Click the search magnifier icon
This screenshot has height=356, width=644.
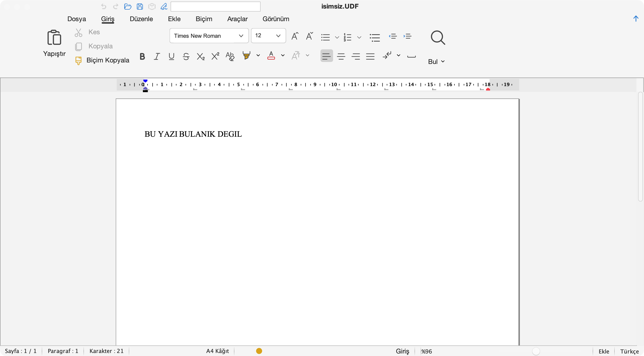tap(438, 38)
